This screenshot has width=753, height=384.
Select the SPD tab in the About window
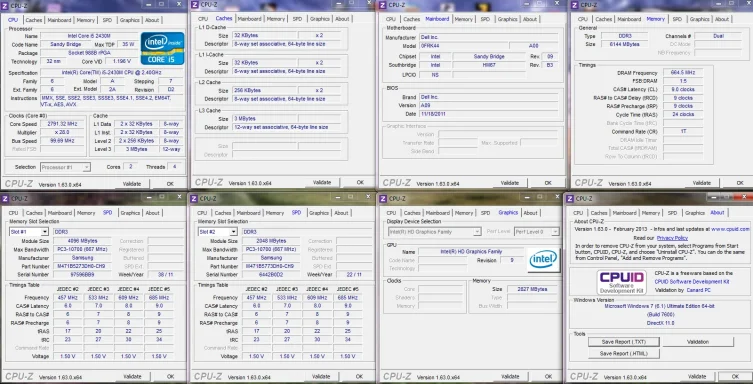[x=673, y=213]
